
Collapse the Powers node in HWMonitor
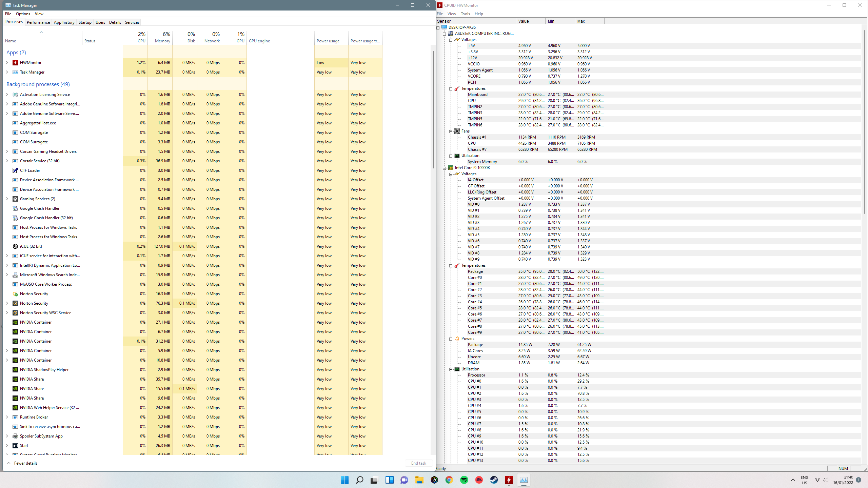coord(451,339)
